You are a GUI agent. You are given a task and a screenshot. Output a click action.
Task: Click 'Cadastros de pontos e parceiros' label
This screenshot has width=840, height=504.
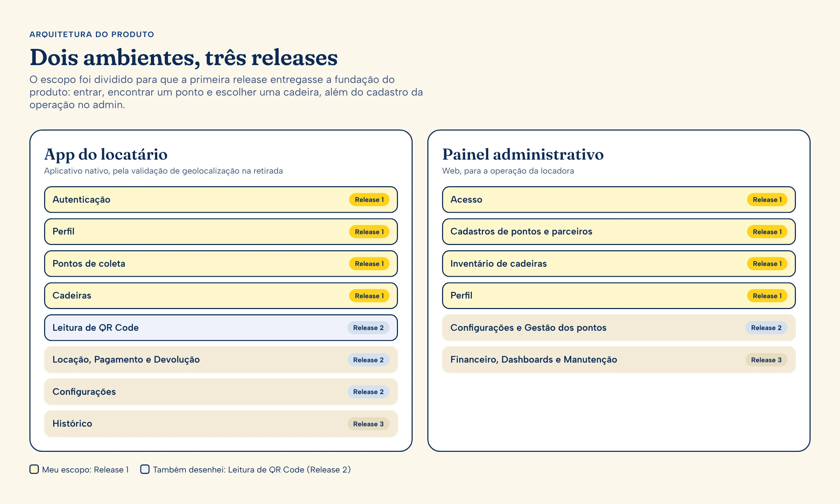521,231
